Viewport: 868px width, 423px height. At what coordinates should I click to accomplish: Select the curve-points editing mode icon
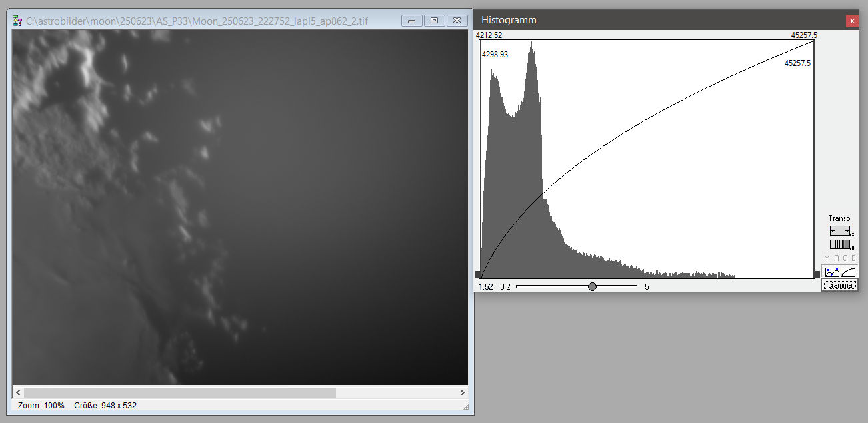point(832,272)
